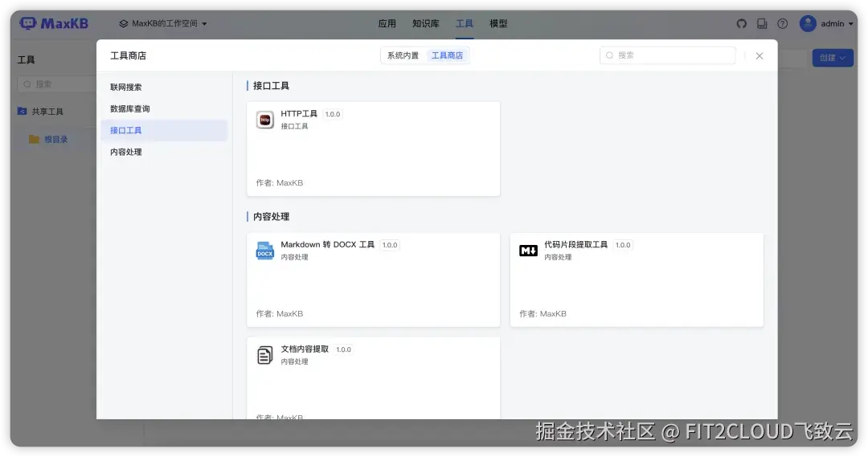Image resolution: width=868 pixels, height=457 pixels.
Task: Click 作者: MaxKB on HTTP工具 card
Action: pyautogui.click(x=280, y=182)
